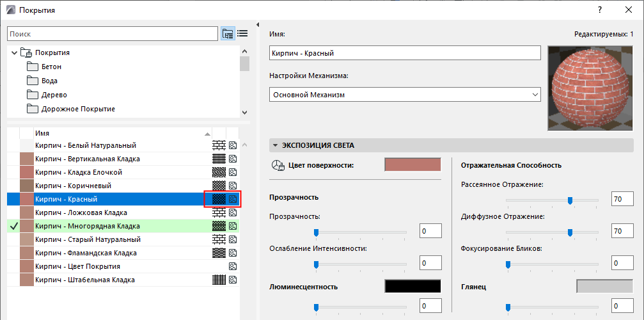This screenshot has height=320, width=644.
Task: Collapse the Покрытия root folder
Action: (14, 52)
